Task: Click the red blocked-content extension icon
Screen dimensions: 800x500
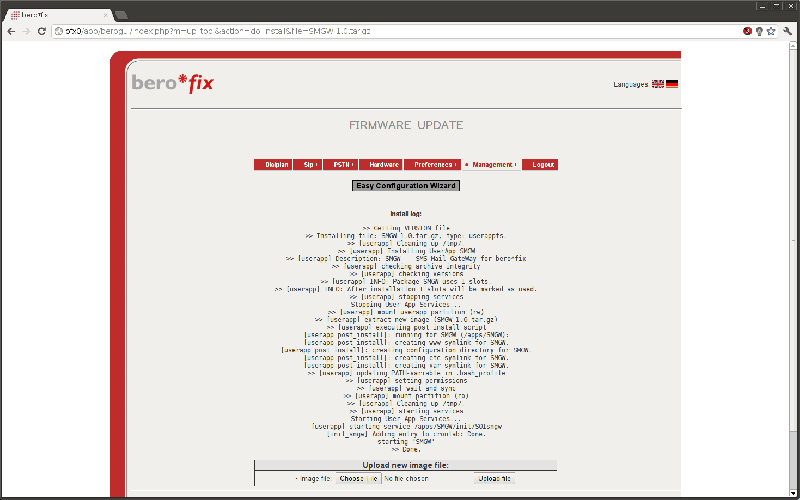Action: coord(747,31)
